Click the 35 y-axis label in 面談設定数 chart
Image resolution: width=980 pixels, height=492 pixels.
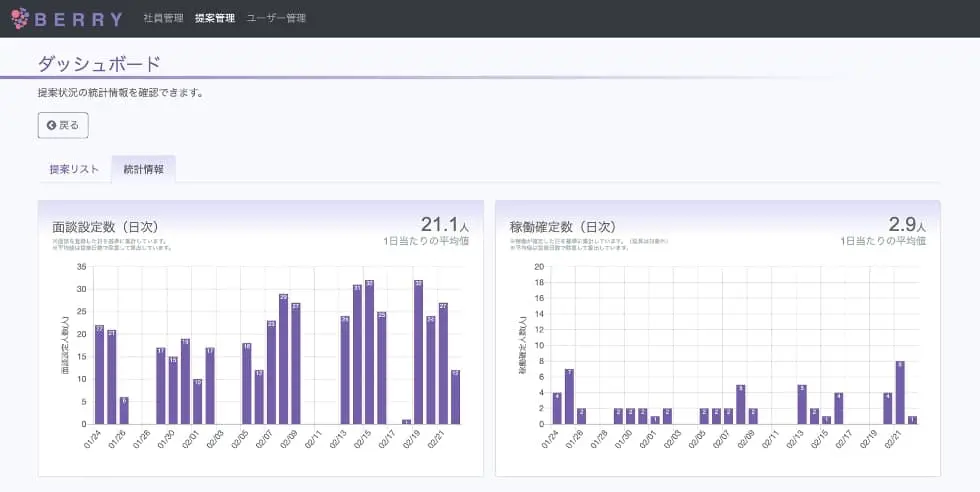[81, 267]
